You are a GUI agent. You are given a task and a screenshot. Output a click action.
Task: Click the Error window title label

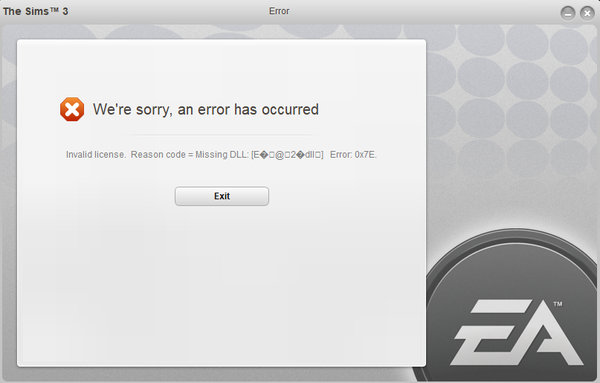[279, 11]
